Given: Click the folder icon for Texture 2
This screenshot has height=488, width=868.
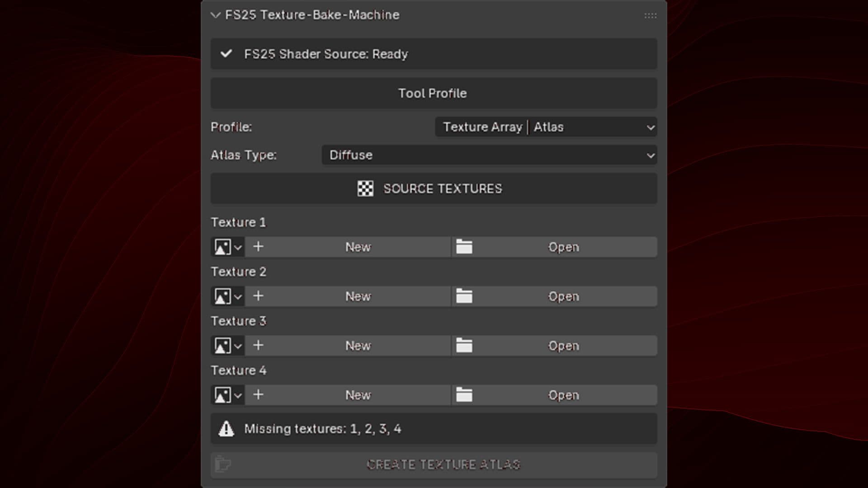Looking at the screenshot, I should pos(464,296).
